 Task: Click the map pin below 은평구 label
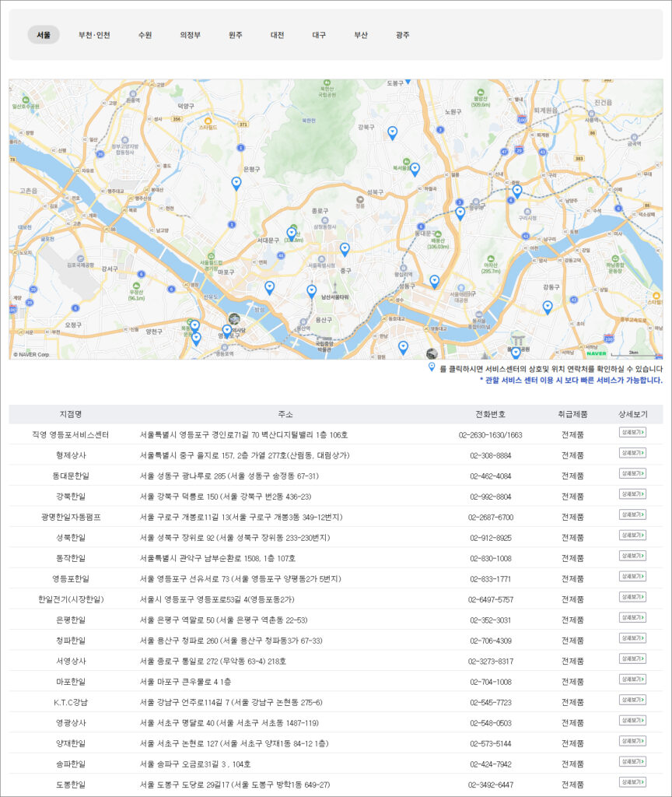tap(236, 183)
